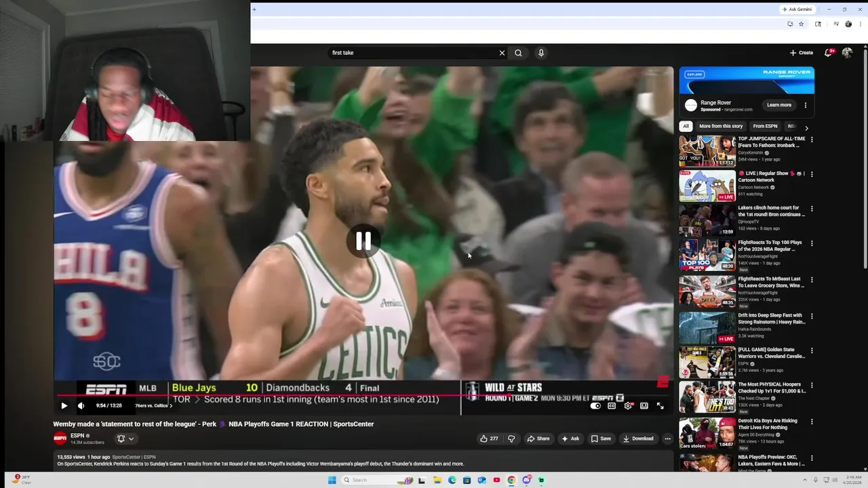Open the Windows Start menu
The image size is (868, 488).
point(332,480)
